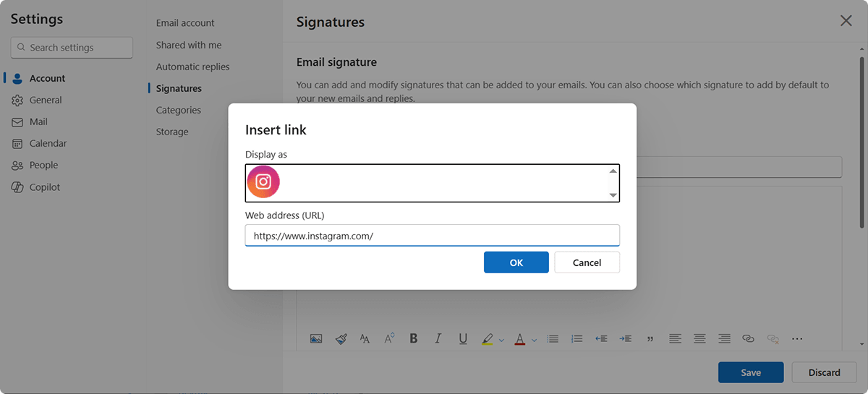Select the Signatures option
Image resolution: width=868 pixels, height=394 pixels.
tap(179, 88)
